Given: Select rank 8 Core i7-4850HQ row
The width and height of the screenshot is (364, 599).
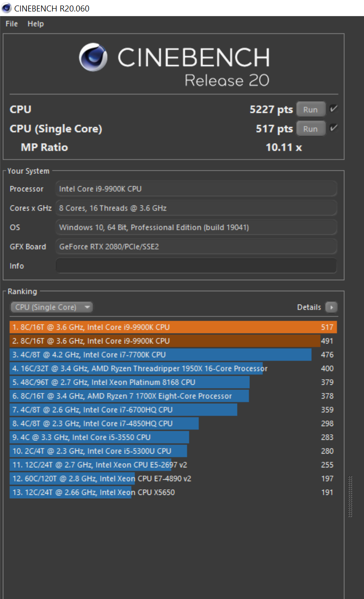Looking at the screenshot, I should [173, 423].
